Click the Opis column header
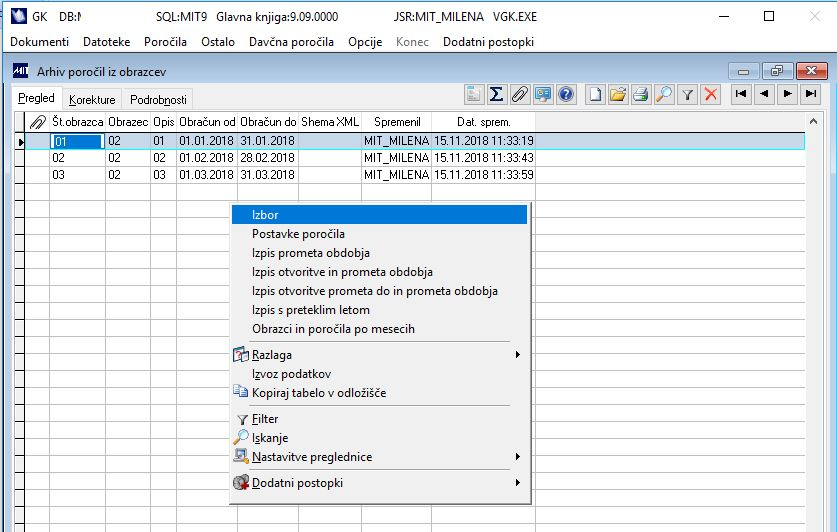This screenshot has height=532, width=837. tap(163, 122)
